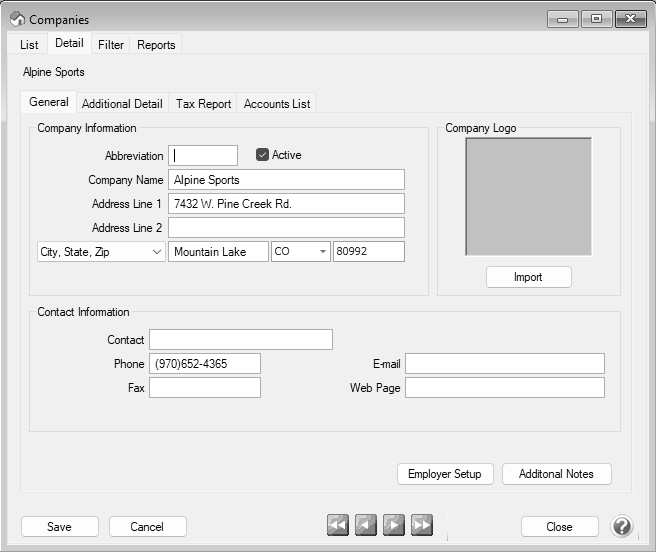Expand the CO state dropdown
This screenshot has width=656, height=552.
coord(322,252)
